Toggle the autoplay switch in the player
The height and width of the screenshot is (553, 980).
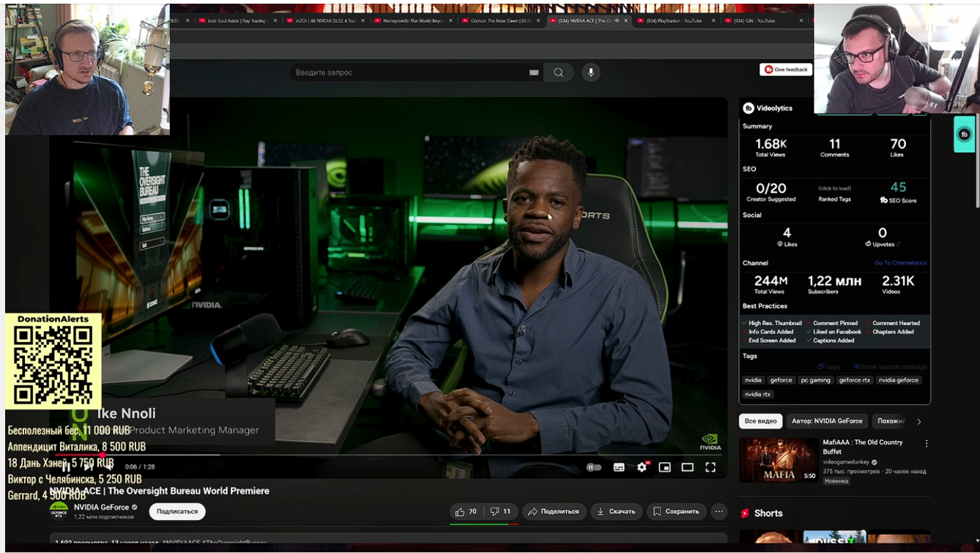pos(594,467)
